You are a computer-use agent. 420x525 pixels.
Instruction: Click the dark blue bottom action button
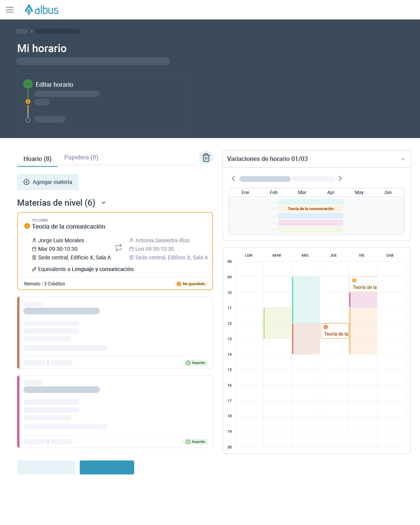click(107, 467)
